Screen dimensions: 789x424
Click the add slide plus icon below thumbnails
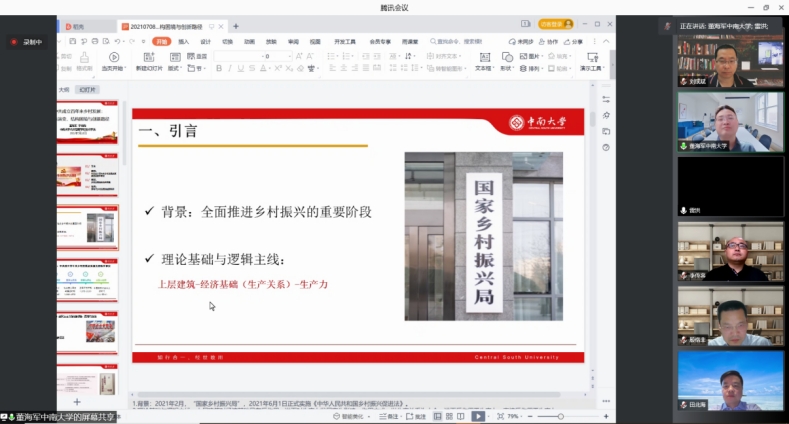[76, 401]
